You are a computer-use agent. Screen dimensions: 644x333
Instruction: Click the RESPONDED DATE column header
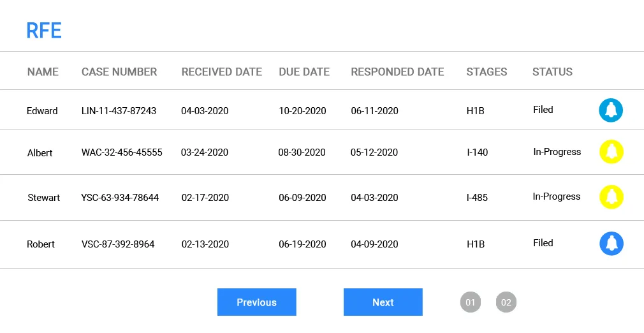pos(397,72)
